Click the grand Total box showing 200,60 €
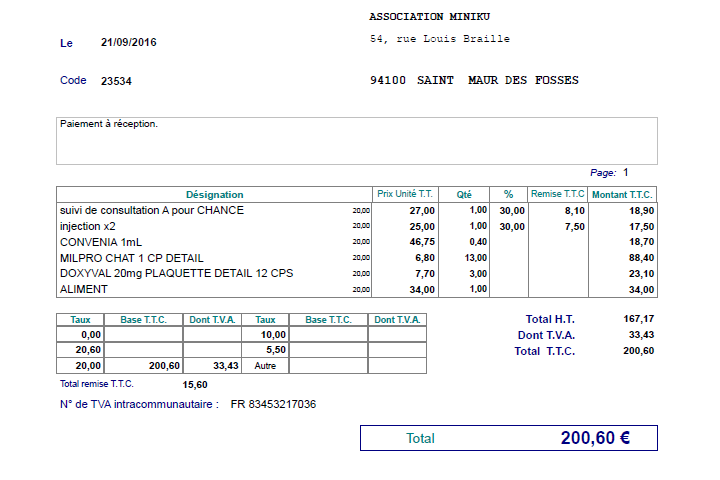The width and height of the screenshot is (720, 480). [x=508, y=438]
